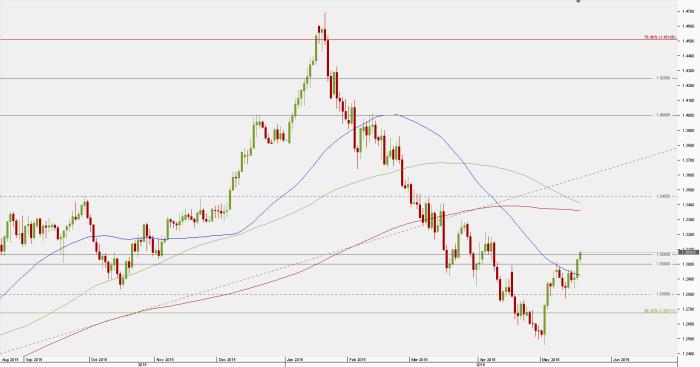Select the red Fibonacci level line label at top
Viewport: 700px width, 367px height.
click(x=660, y=38)
